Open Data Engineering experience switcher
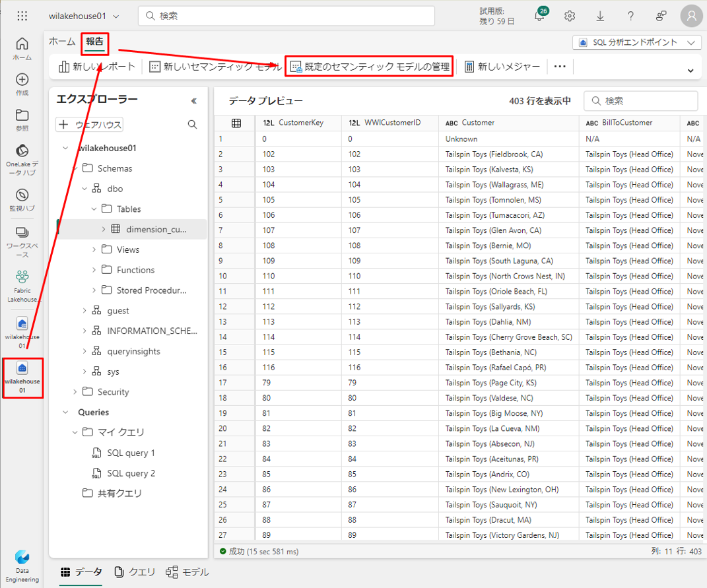Viewport: 707px width, 588px height. [22, 566]
